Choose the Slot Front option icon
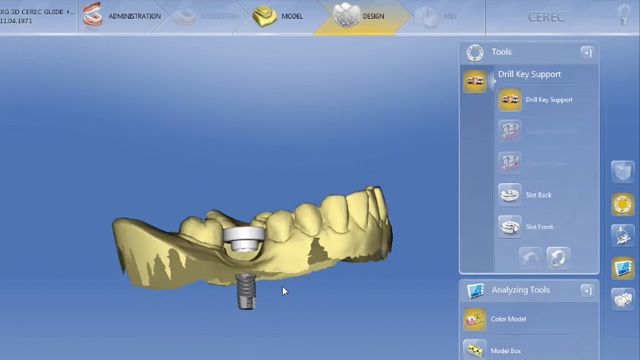 [x=510, y=226]
